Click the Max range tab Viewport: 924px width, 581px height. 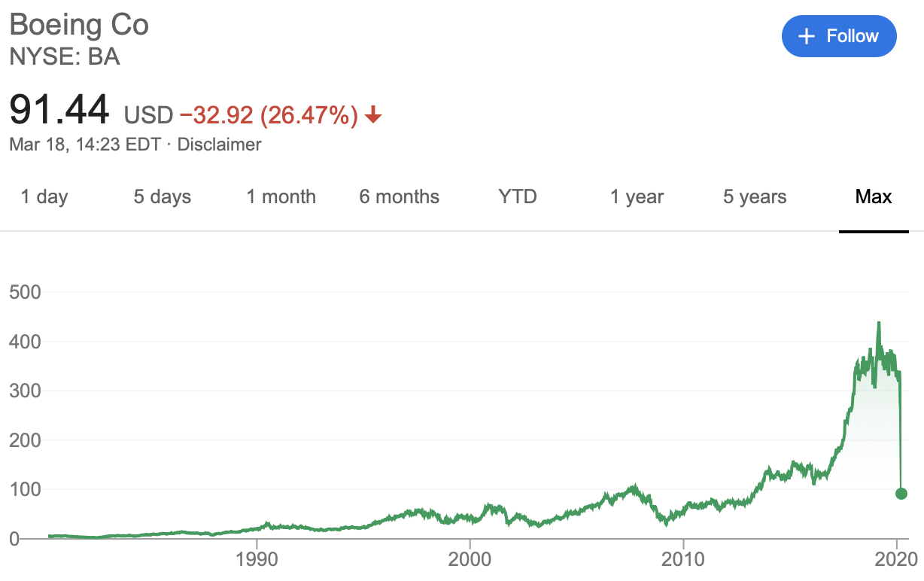(874, 197)
